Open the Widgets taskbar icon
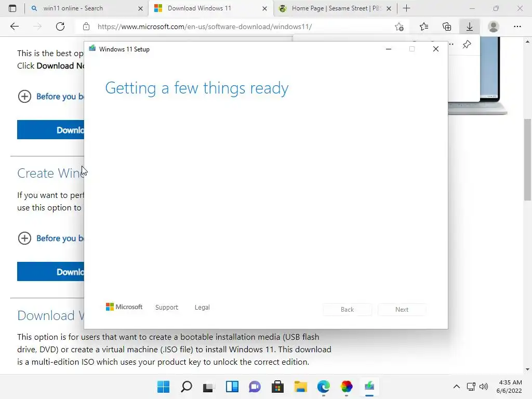This screenshot has height=399, width=532. pyautogui.click(x=232, y=387)
